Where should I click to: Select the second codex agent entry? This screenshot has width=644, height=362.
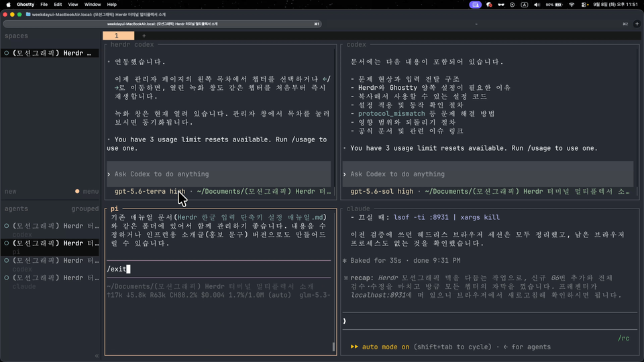(51, 264)
